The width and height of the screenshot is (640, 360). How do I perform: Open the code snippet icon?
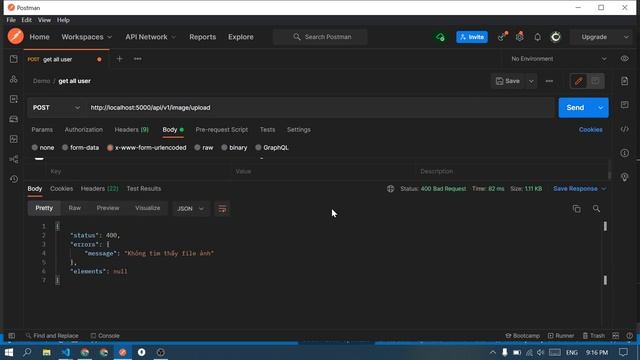click(x=624, y=129)
